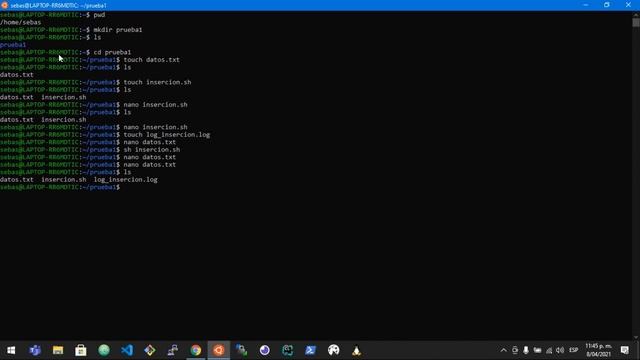
Task: Click the active Ubuntu terminal taskbar icon
Action: point(219,350)
